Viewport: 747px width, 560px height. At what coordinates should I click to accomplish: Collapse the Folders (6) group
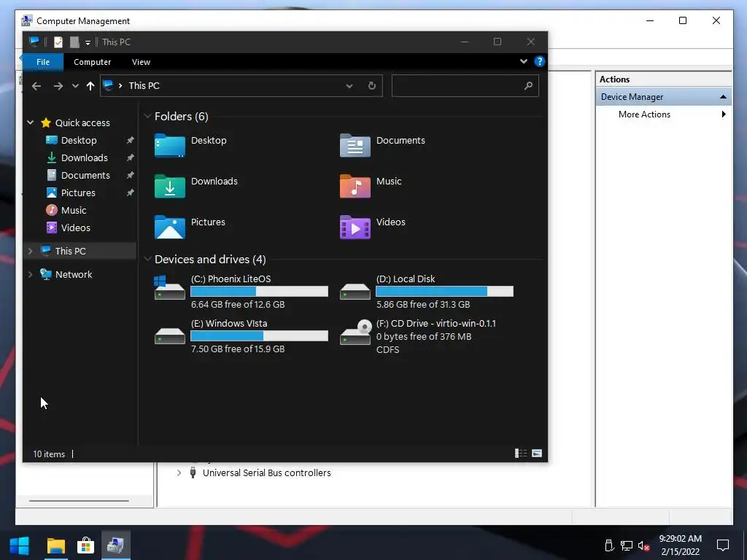[147, 116]
